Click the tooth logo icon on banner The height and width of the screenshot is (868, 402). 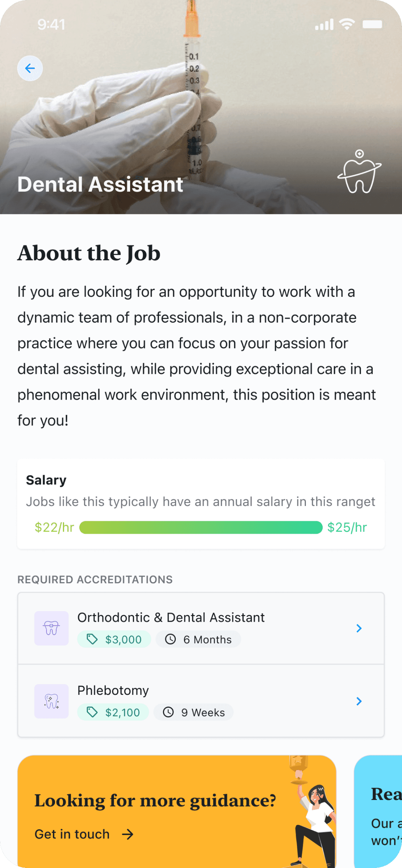[359, 172]
